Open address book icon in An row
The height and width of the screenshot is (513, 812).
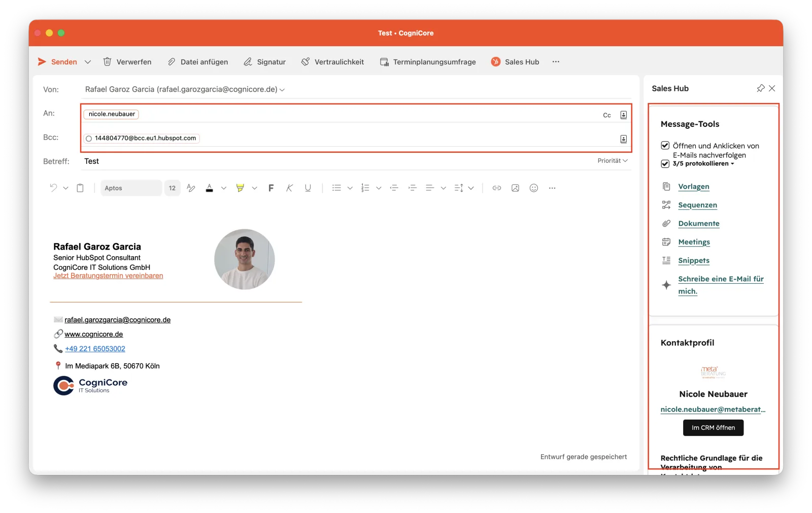tap(624, 115)
